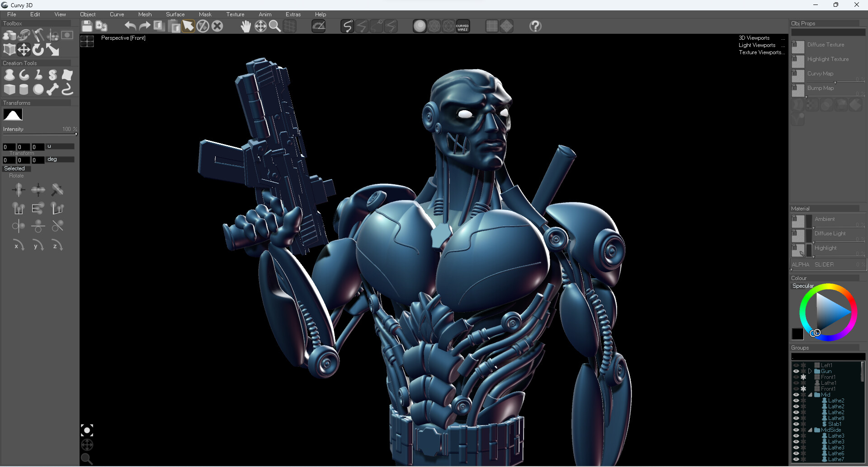This screenshot has width=868, height=467.
Task: Open the Texture menu
Action: point(235,14)
